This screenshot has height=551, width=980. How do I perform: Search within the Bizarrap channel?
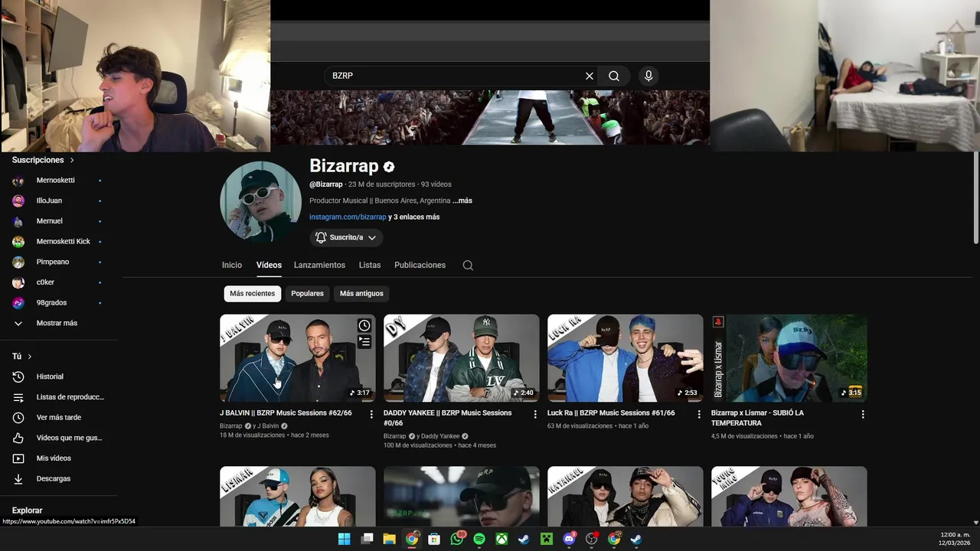pyautogui.click(x=468, y=265)
